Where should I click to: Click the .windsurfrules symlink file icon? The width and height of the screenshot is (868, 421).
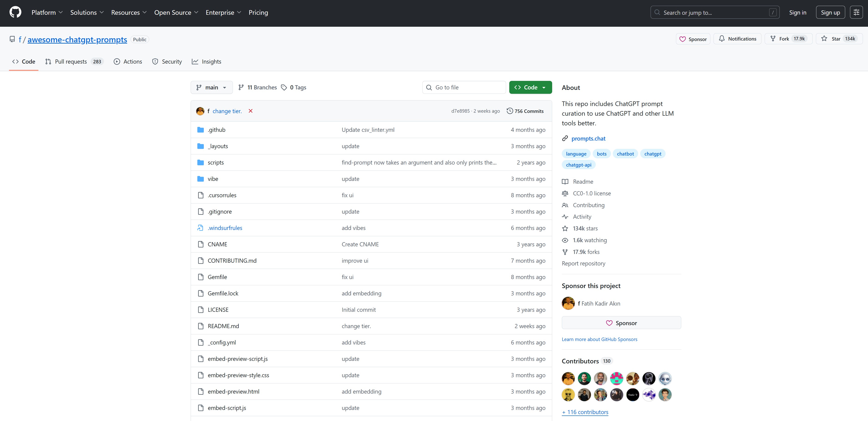click(x=201, y=228)
